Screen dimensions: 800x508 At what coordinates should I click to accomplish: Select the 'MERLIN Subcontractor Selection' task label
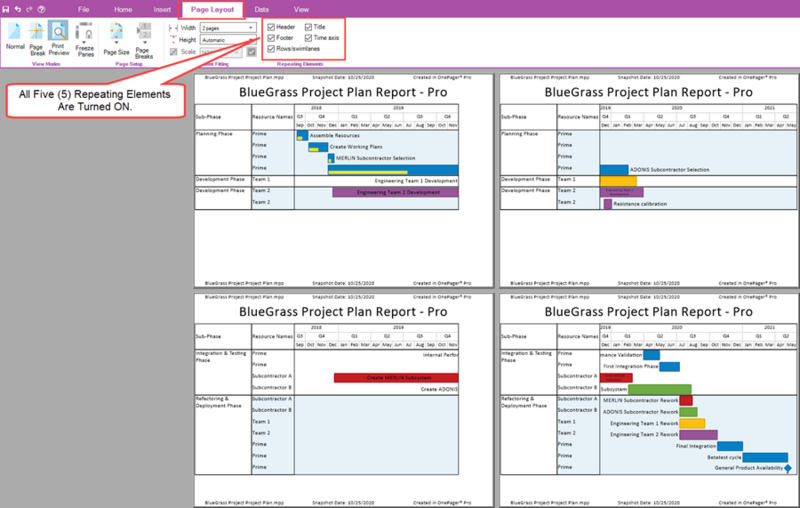tap(376, 158)
